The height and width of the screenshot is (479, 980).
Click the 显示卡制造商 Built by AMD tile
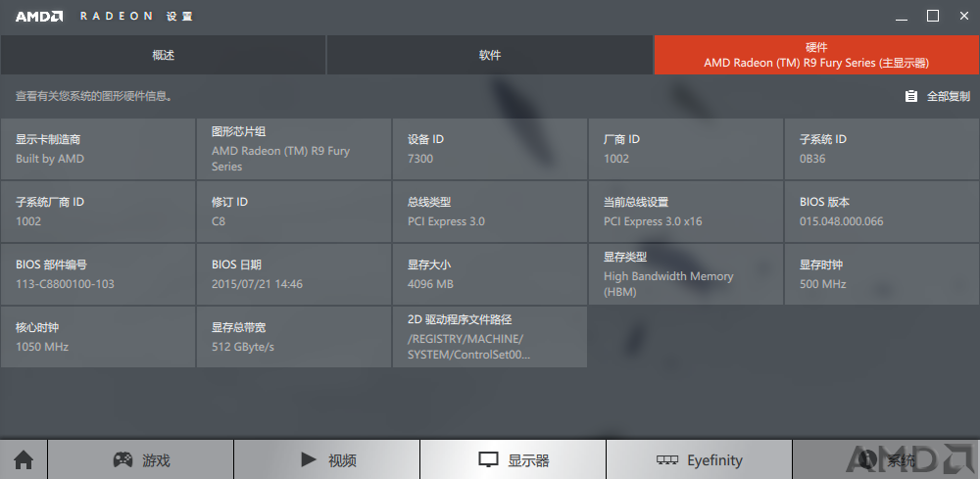97,149
